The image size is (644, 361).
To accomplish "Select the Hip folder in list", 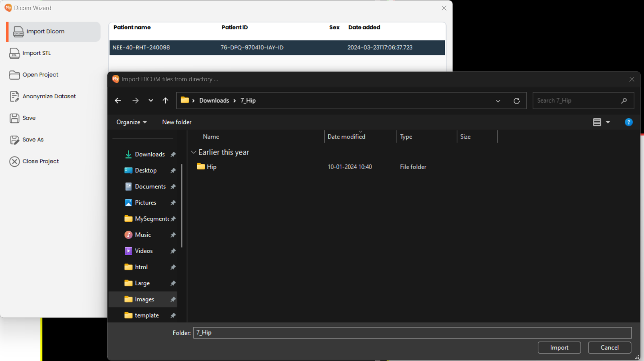I will [x=211, y=167].
